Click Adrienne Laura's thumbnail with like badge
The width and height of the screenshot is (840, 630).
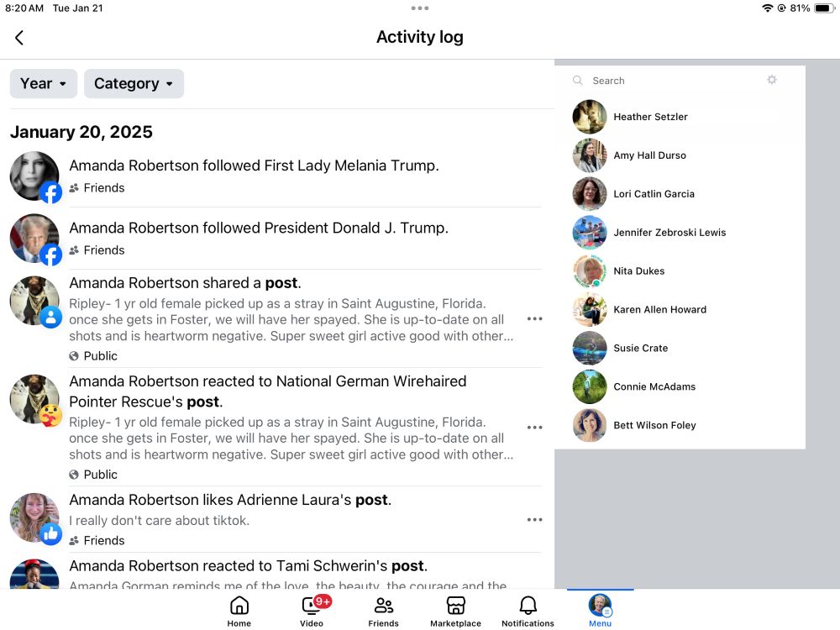[35, 518]
